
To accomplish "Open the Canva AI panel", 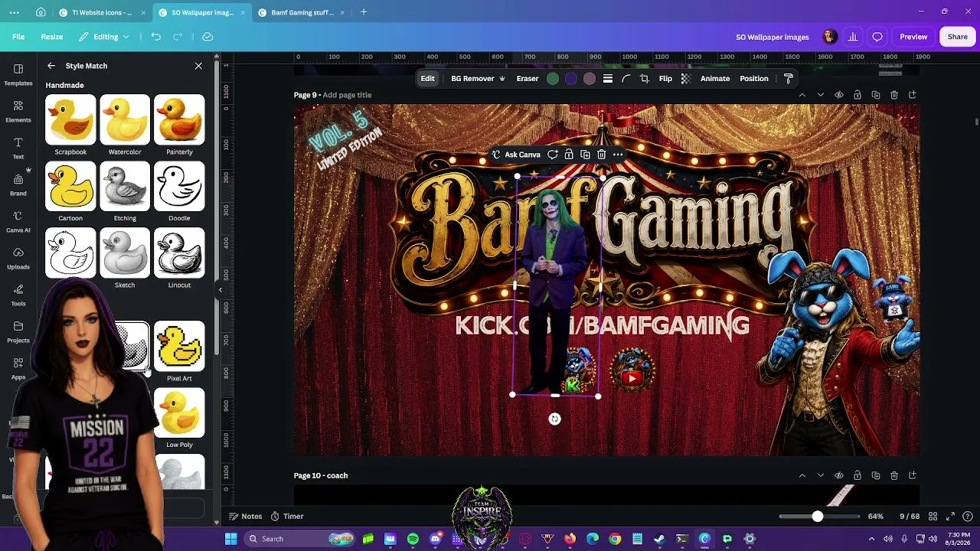I will tap(18, 221).
